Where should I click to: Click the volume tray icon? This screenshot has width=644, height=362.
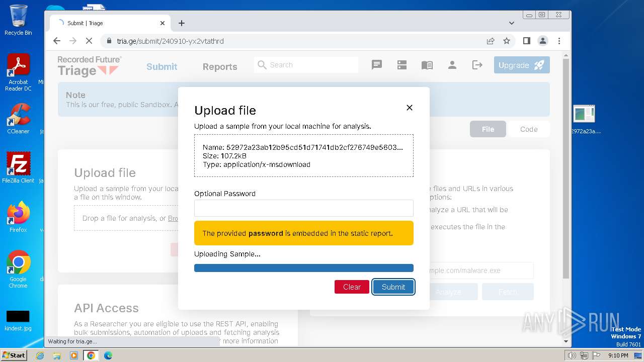click(x=572, y=355)
